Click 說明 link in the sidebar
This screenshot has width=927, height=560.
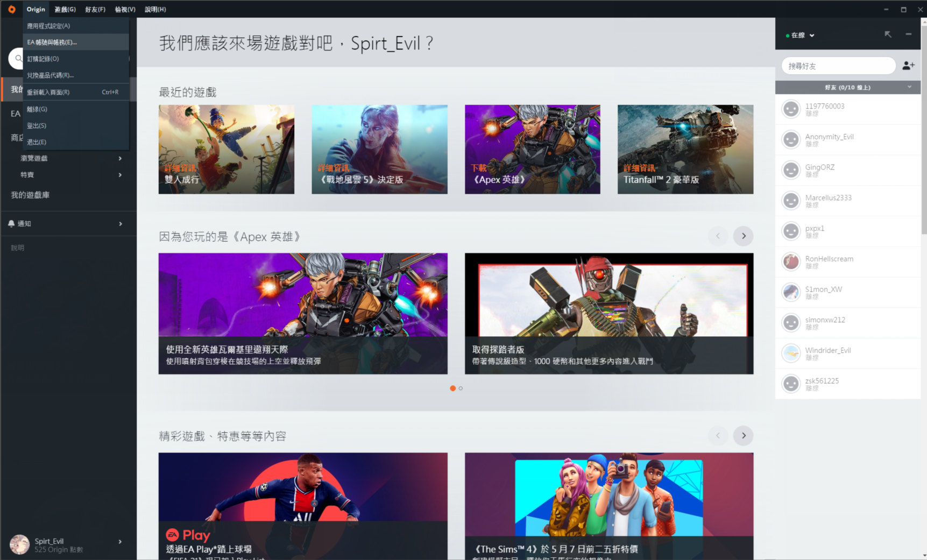coord(17,248)
